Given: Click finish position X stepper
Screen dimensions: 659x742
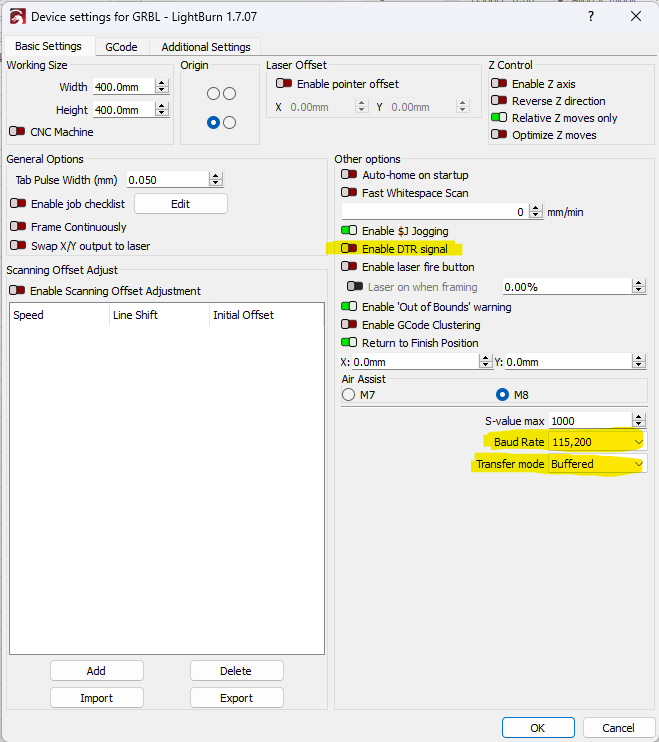Looking at the screenshot, I should [x=485, y=362].
